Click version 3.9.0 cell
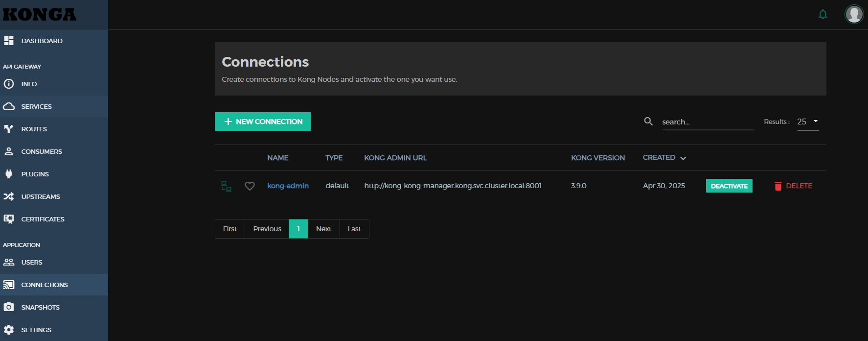 click(x=579, y=186)
